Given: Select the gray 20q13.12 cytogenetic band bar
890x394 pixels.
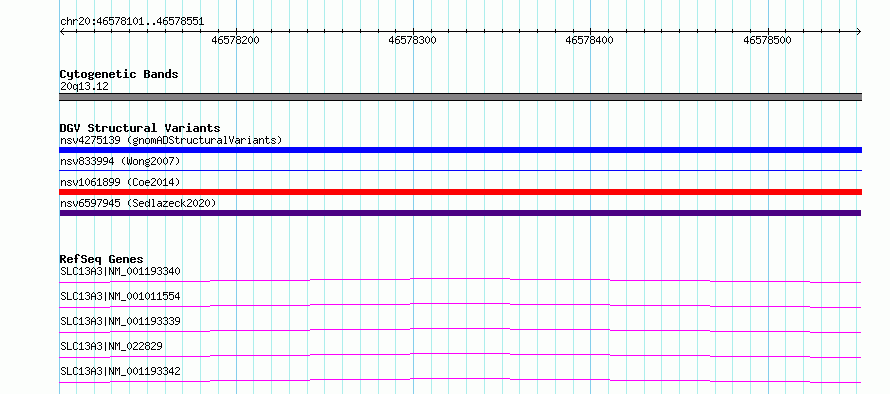Looking at the screenshot, I should tap(460, 97).
